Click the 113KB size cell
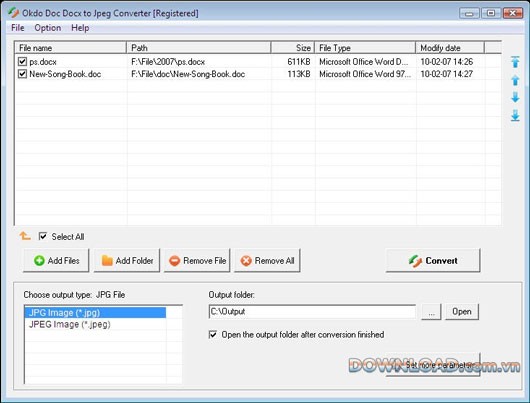 [299, 74]
